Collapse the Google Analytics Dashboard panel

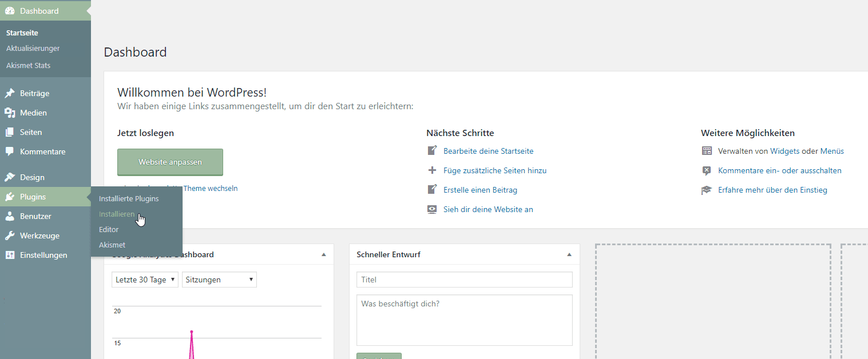(x=323, y=254)
